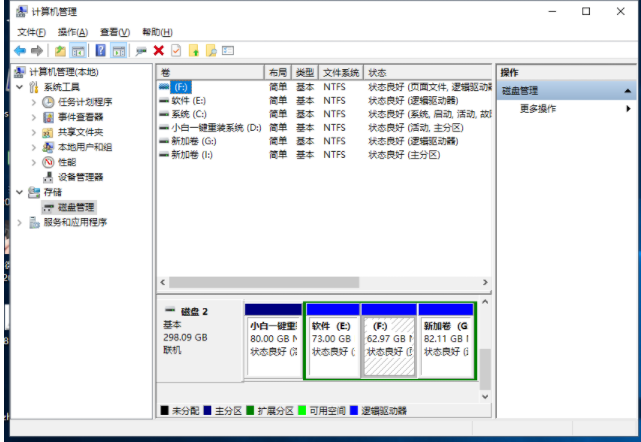Sort by the 卷 column header

[210, 73]
